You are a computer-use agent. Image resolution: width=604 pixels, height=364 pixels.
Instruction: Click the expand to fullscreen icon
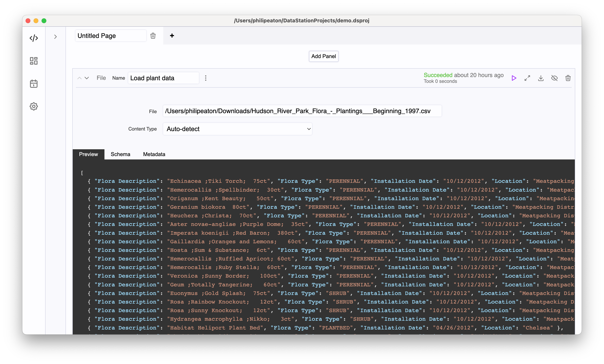pos(528,78)
